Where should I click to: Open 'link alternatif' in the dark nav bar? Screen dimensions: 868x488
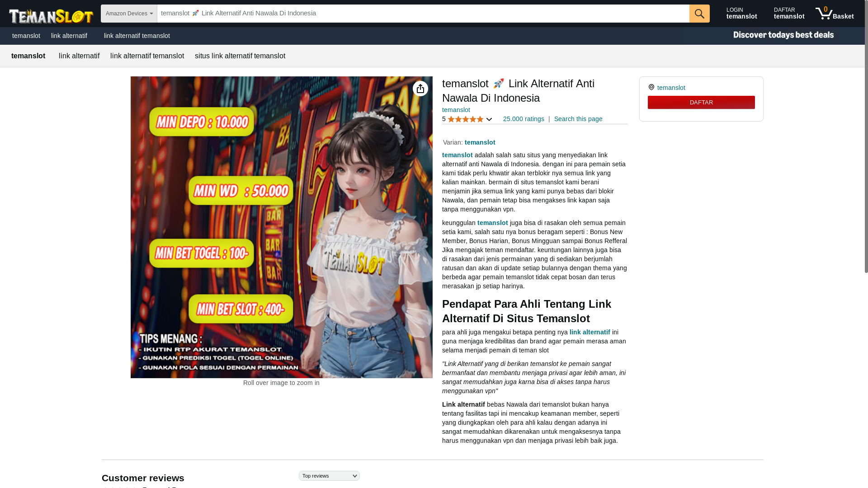tap(69, 36)
